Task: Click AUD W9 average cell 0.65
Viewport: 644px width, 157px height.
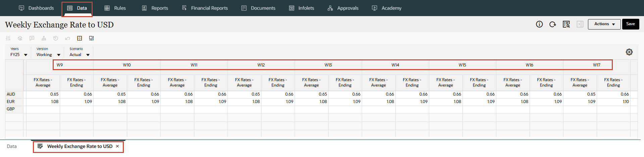Action: pos(43,94)
